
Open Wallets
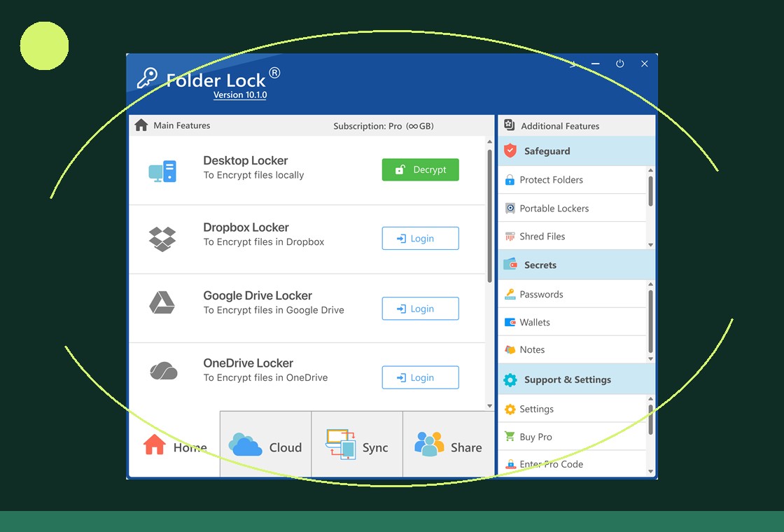coord(573,322)
